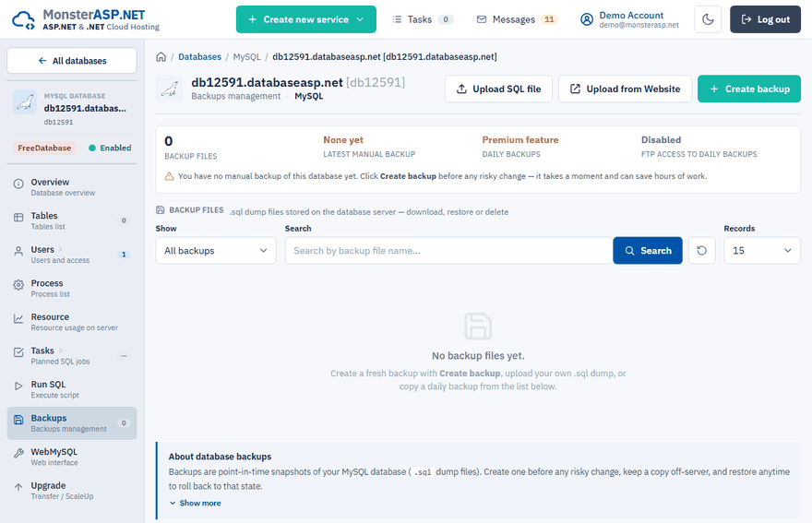Click the Tasks list icon in header
This screenshot has width=812, height=523.
(x=397, y=19)
